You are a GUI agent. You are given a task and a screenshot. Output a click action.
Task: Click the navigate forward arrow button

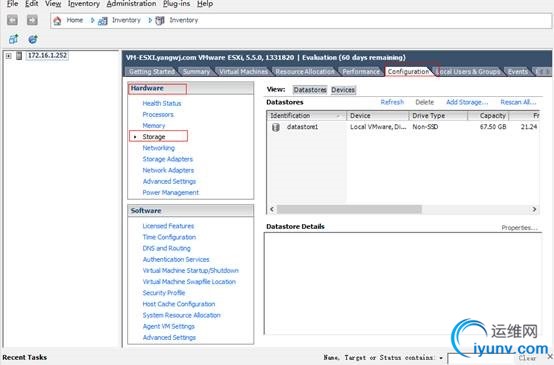32,20
